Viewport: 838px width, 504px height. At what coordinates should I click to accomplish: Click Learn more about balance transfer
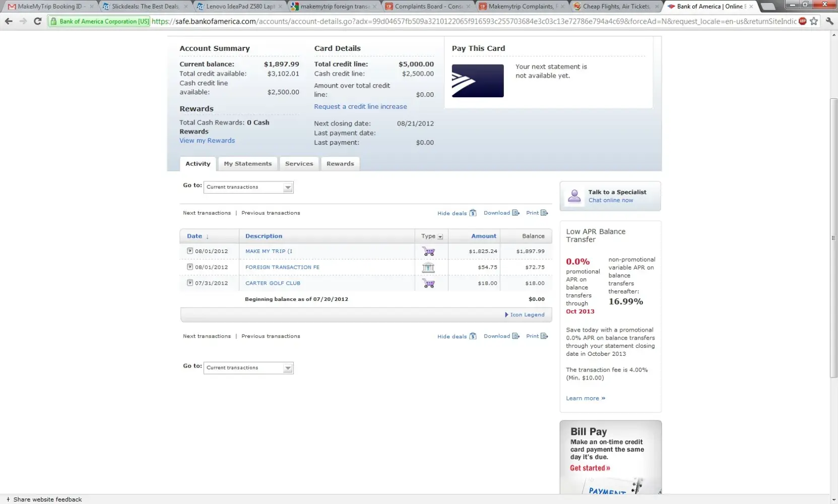point(586,398)
